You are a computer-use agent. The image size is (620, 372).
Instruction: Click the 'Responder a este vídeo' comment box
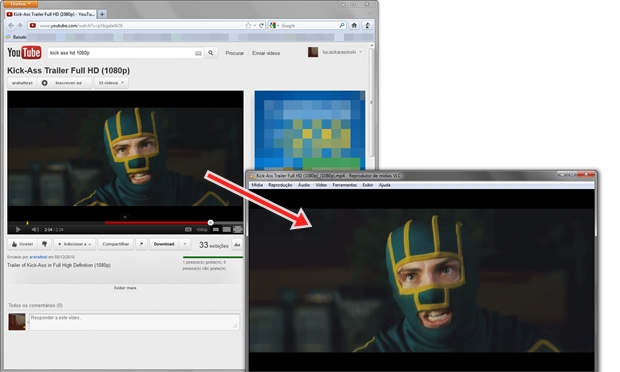[134, 322]
